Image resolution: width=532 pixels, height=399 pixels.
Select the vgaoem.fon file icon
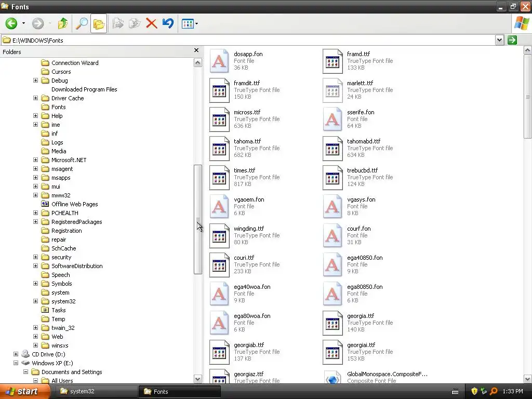[x=219, y=206]
